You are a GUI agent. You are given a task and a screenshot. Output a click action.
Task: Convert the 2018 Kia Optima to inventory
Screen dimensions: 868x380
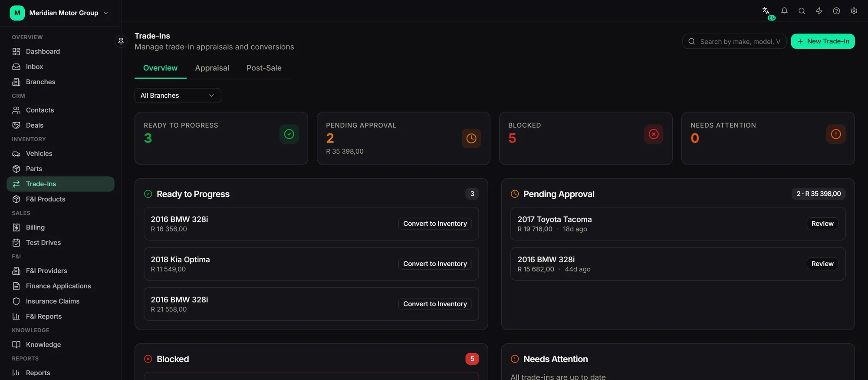coord(435,264)
